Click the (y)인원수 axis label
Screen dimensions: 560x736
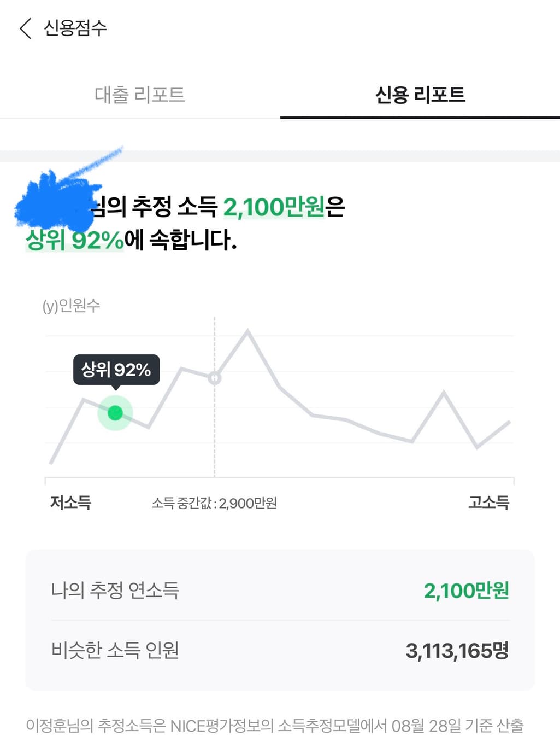click(71, 305)
